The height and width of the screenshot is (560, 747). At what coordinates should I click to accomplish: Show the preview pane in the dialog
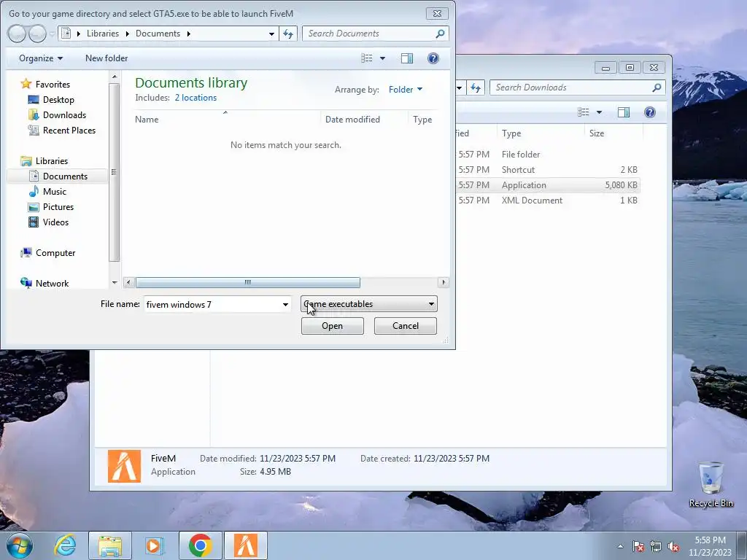[407, 58]
